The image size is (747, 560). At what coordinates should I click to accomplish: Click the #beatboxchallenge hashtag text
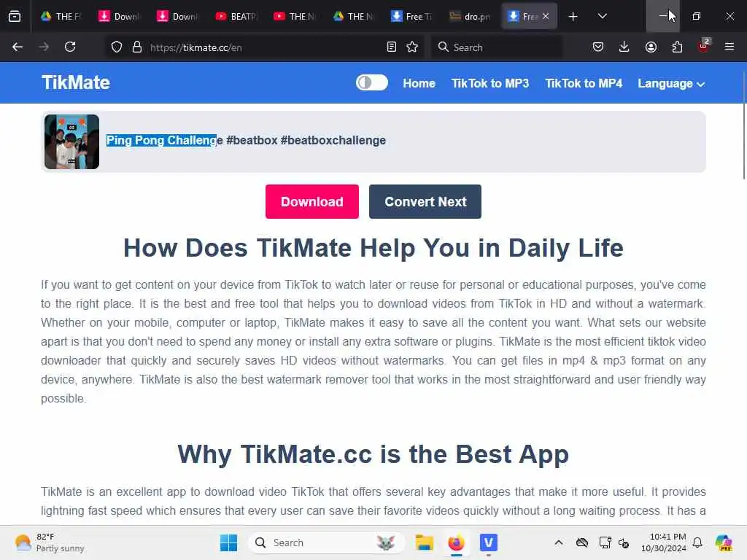click(333, 141)
